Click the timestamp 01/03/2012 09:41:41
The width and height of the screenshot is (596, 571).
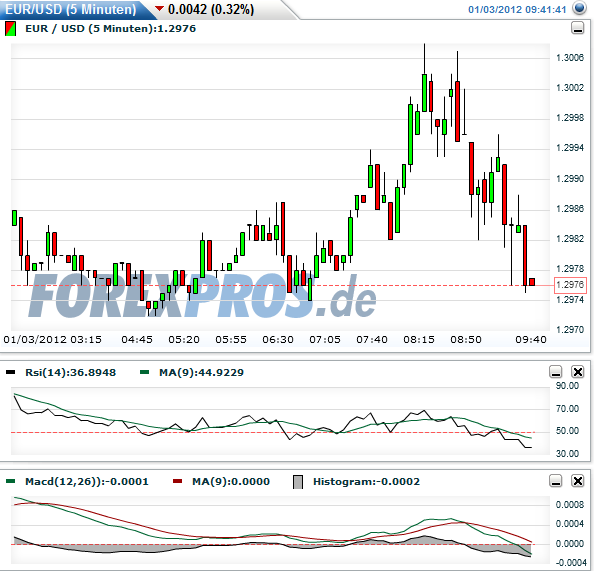[x=517, y=10]
